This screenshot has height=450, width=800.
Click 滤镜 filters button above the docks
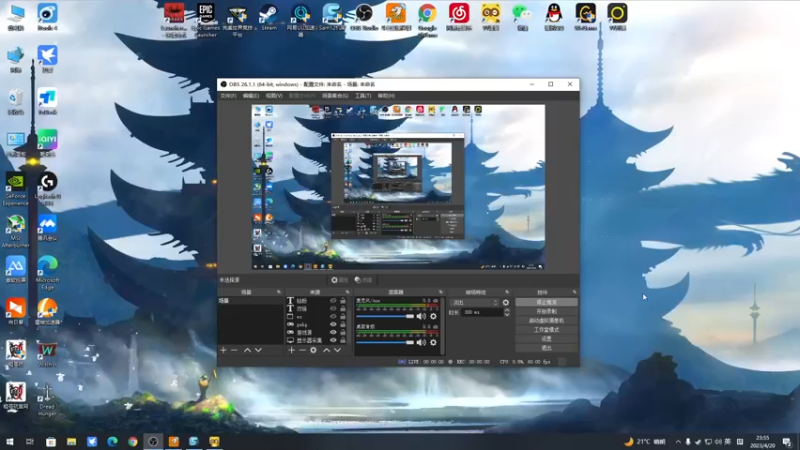tap(363, 280)
